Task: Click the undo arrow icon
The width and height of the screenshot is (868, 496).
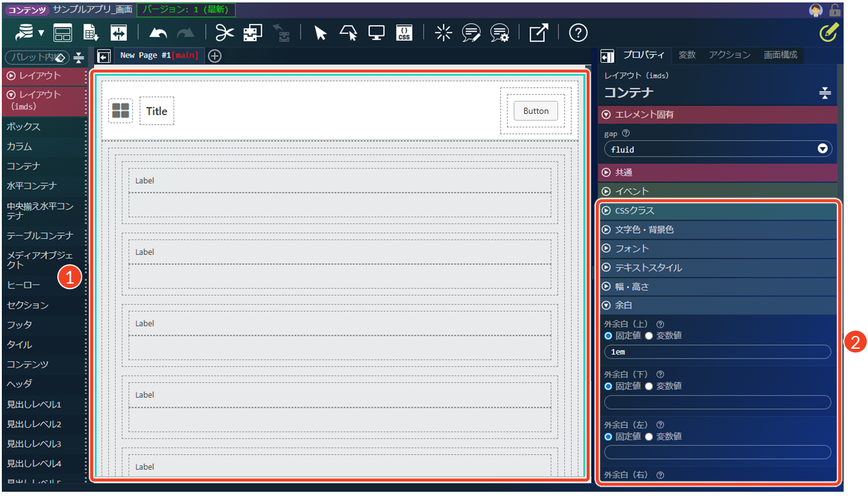Action: click(x=158, y=33)
